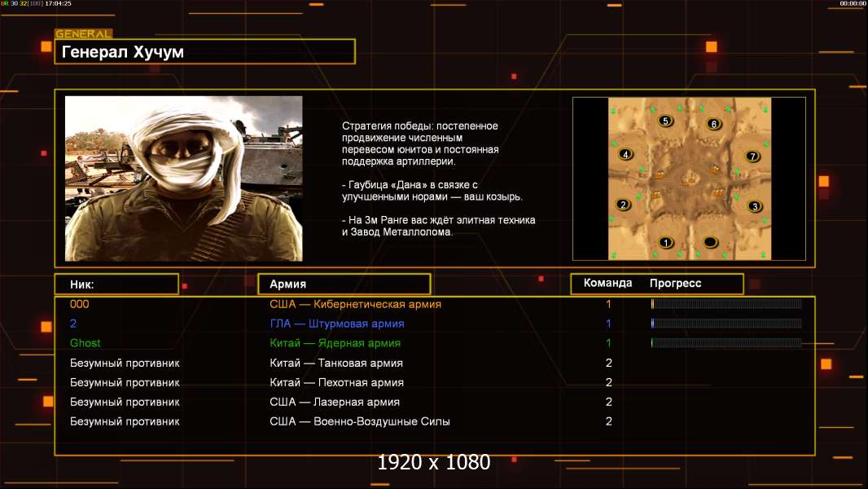This screenshot has width=868, height=489.
Task: Click the unnumbered black start marker
Action: 710,242
